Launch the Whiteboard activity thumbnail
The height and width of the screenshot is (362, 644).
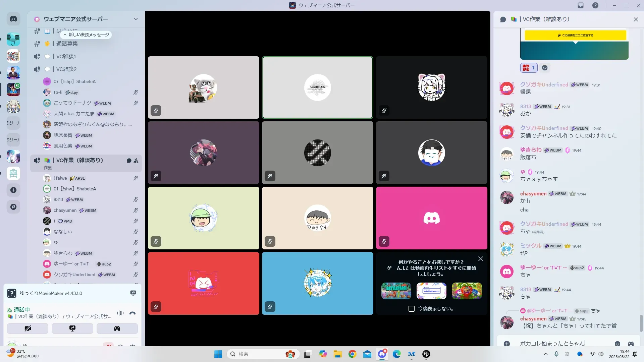click(x=431, y=291)
